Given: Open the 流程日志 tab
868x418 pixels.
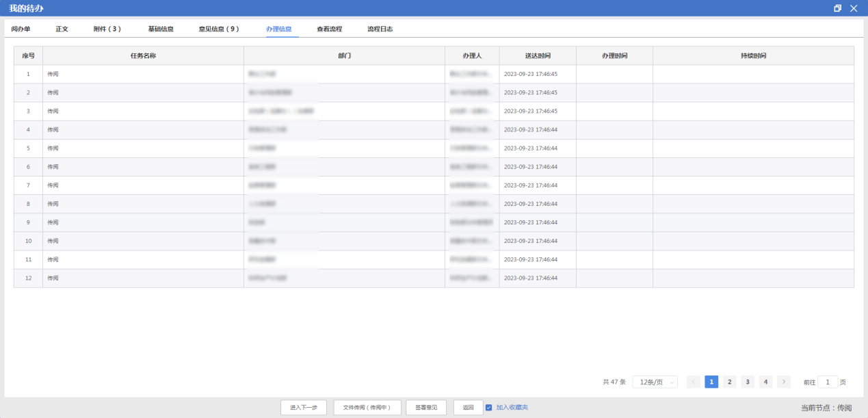Looking at the screenshot, I should (380, 29).
